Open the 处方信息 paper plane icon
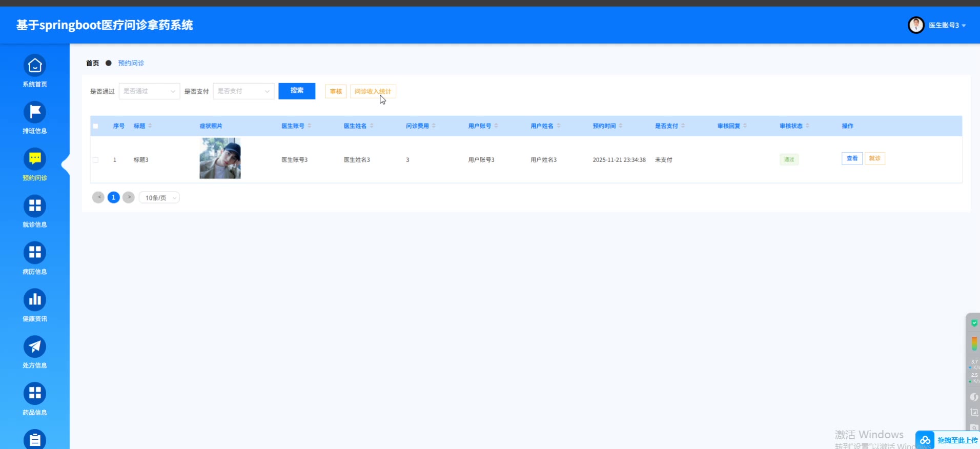Screen dimensions: 980x449 click(x=35, y=347)
